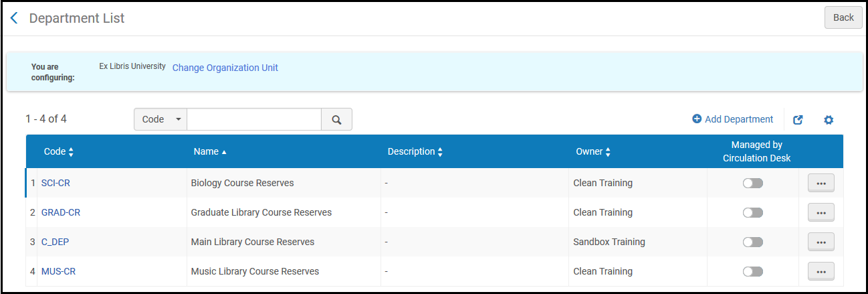The height and width of the screenshot is (294, 868).
Task: Click Change Organization Unit link
Action: coord(225,68)
